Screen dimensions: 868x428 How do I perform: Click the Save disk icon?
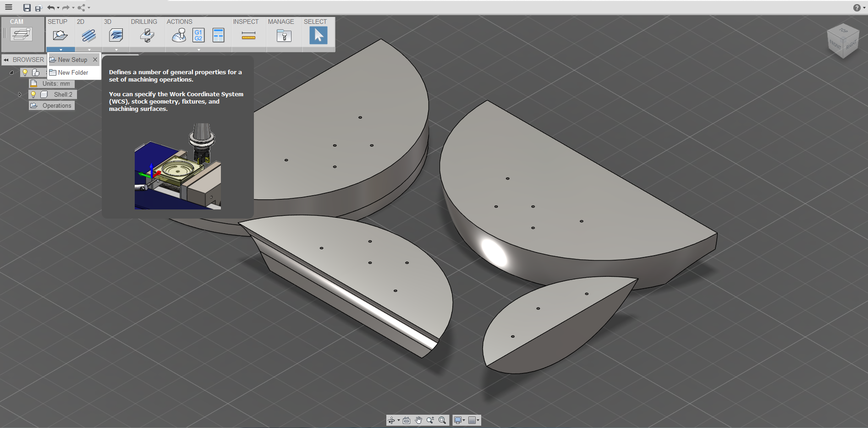point(27,8)
